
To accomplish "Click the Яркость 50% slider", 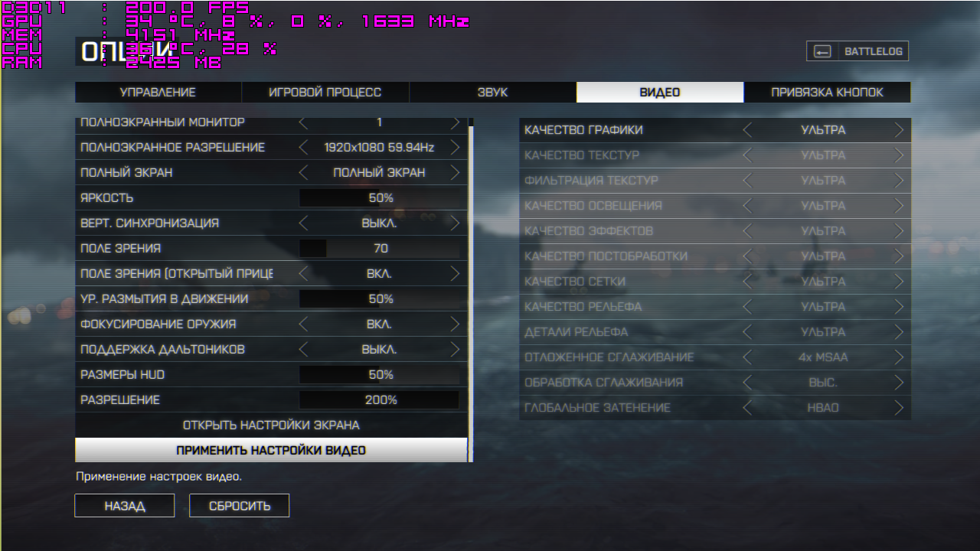I will click(379, 198).
